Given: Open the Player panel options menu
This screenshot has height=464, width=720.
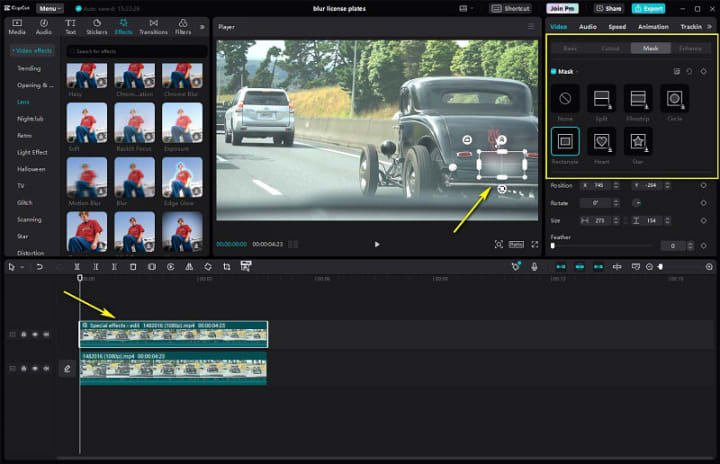Looking at the screenshot, I should click(x=531, y=27).
